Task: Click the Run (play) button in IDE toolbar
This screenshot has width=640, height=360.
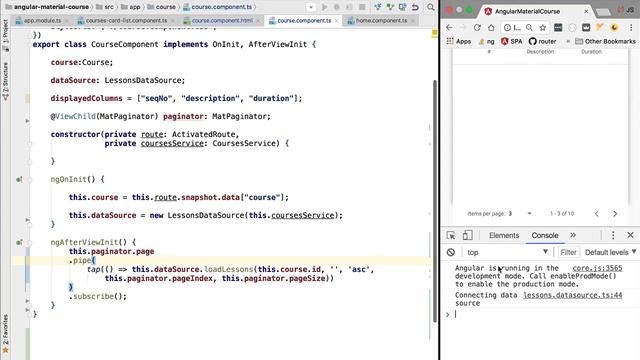Action: tap(324, 7)
